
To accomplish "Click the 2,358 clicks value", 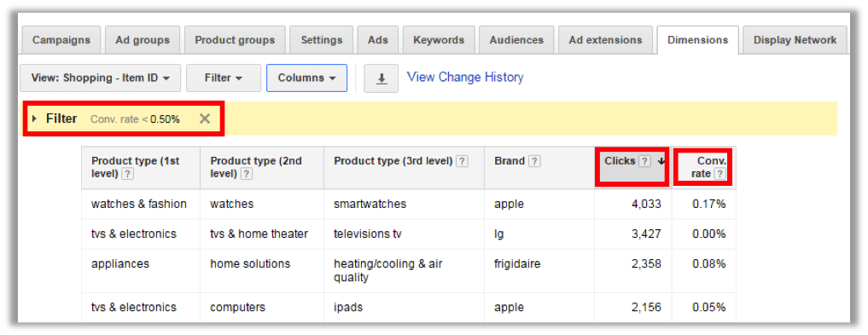I will (646, 263).
